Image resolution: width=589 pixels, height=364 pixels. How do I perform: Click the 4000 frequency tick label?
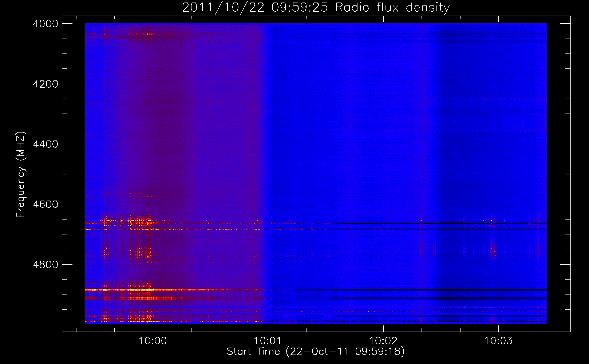pyautogui.click(x=46, y=24)
